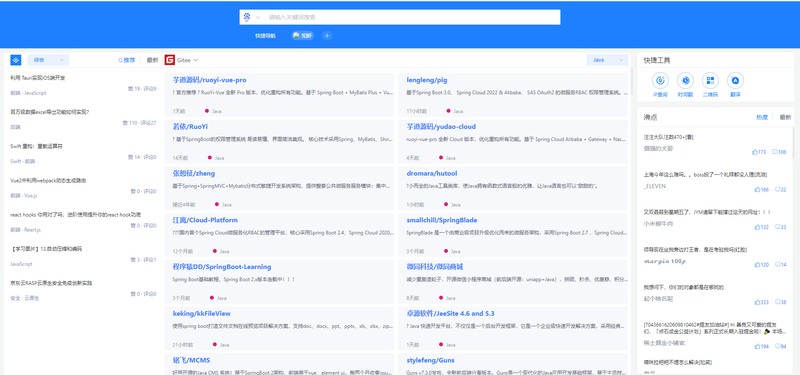Click the Swift - 前端 tag

[x=22, y=161]
